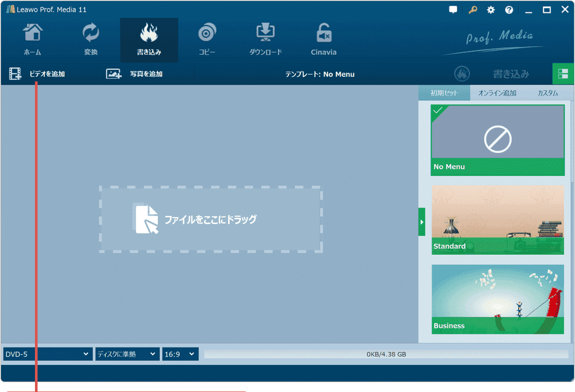Click the disc capacity progress bar
This screenshot has height=392, width=575.
(x=386, y=354)
